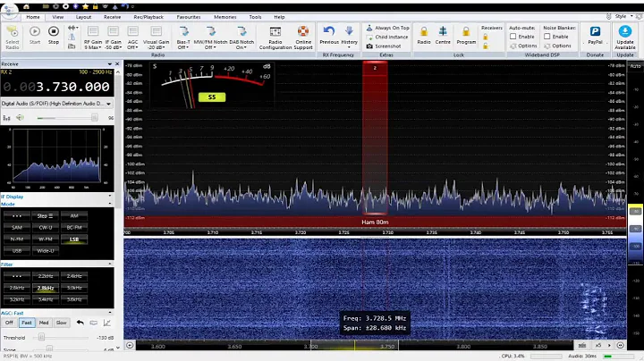The image size is (644, 361).
Task: Click the zoom-out circle icon left of band bar
Action: coord(130,346)
